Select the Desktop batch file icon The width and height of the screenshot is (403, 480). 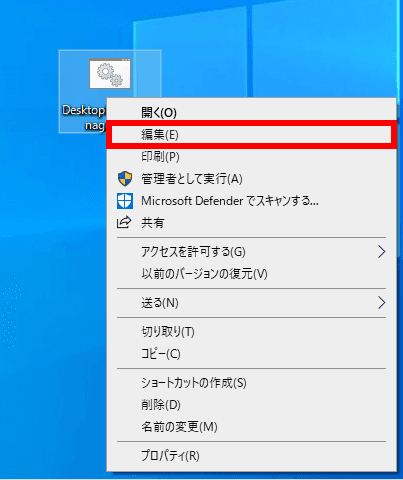click(x=110, y=74)
